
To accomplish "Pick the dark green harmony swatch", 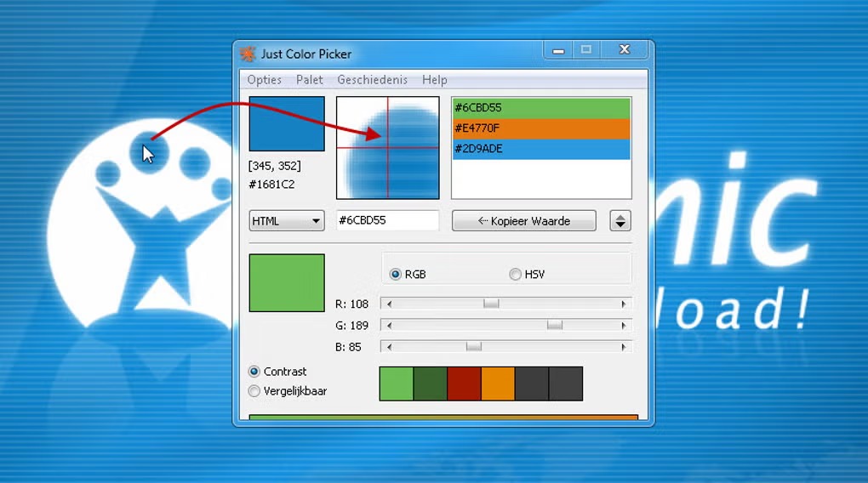I will (430, 384).
